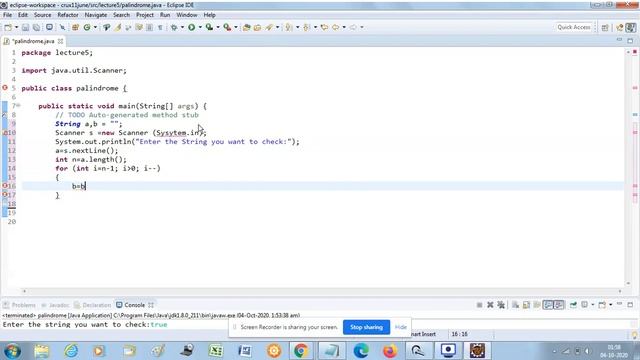The image size is (640, 360).
Task: Open the Source menu
Action: coord(42,15)
